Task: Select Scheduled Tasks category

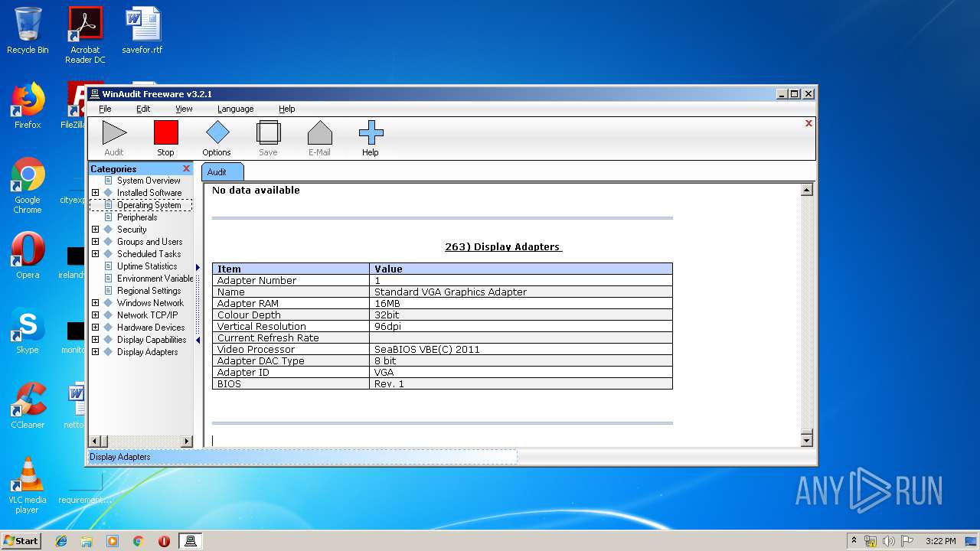Action: click(x=149, y=254)
